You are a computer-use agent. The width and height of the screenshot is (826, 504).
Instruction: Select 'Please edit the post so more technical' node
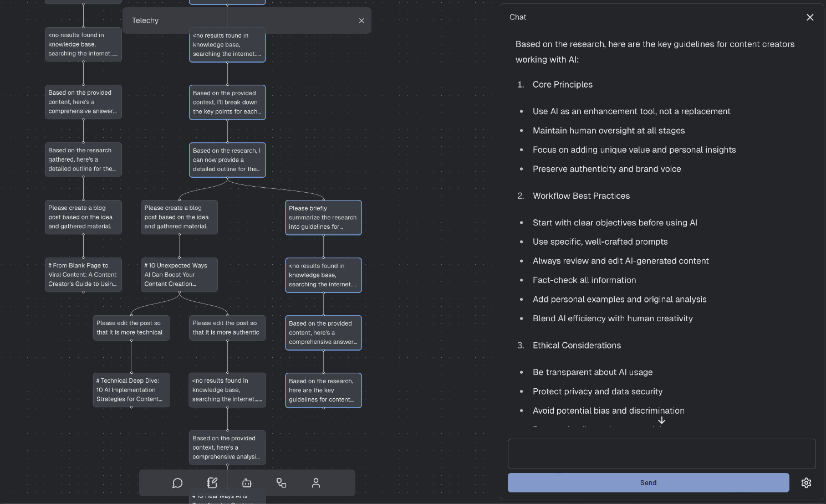click(131, 328)
